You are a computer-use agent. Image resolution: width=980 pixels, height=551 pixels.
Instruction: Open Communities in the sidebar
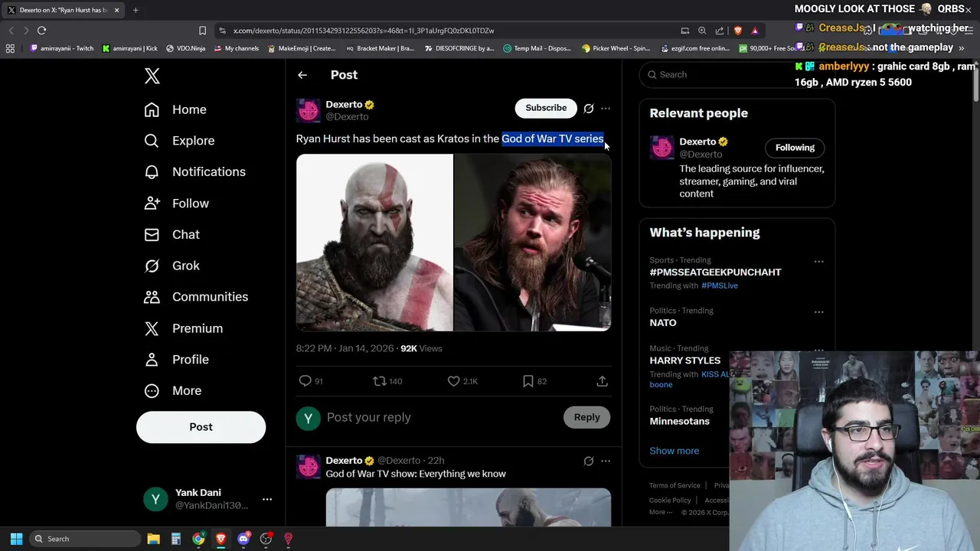[196, 297]
